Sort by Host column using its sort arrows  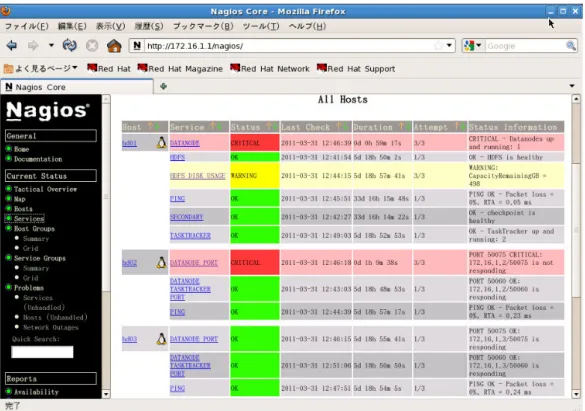(x=153, y=127)
